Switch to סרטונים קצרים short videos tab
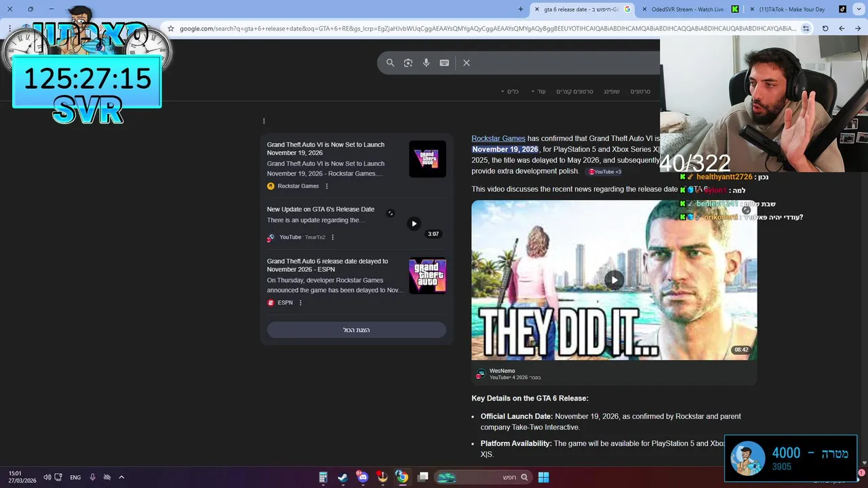Image resolution: width=868 pixels, height=488 pixels. pyautogui.click(x=574, y=91)
